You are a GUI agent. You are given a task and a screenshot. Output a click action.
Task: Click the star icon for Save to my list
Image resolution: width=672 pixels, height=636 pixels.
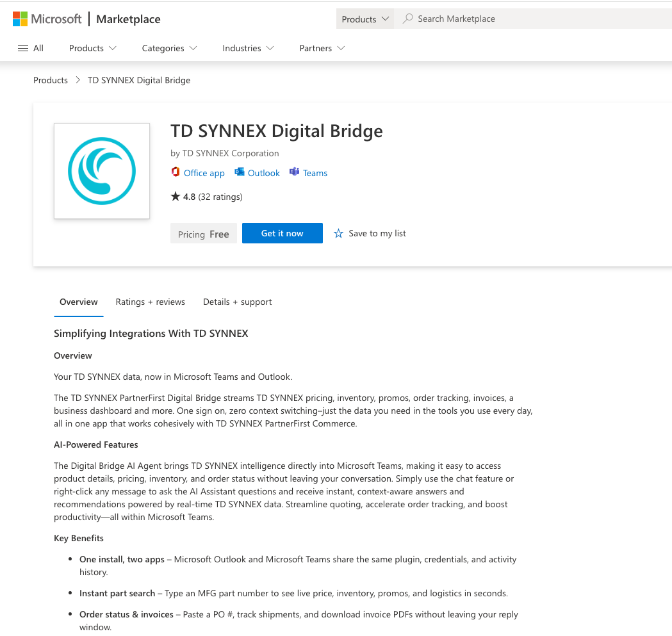click(x=338, y=234)
